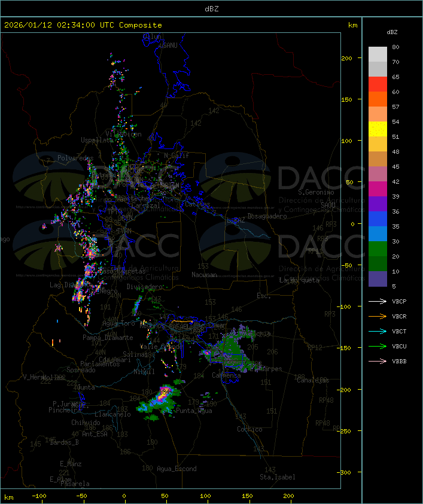The height and width of the screenshot is (504, 423).
Task: Select the dark orange 57-60 dBZ swatch
Action: (x=378, y=99)
